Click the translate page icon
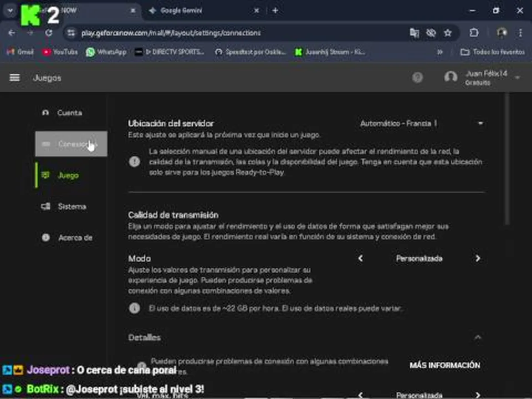The height and width of the screenshot is (399, 532). (415, 33)
